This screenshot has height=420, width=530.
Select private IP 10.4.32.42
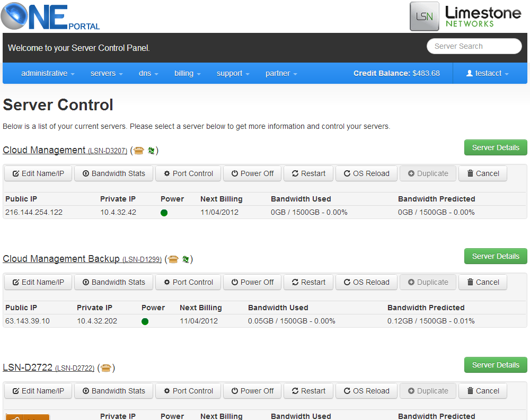pyautogui.click(x=118, y=212)
